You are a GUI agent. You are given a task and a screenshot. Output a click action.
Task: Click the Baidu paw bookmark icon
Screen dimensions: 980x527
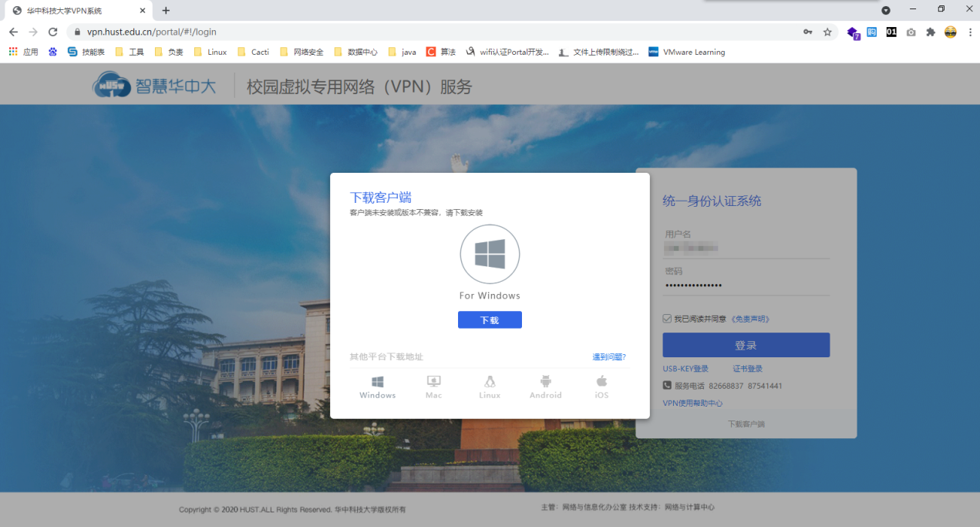(x=52, y=52)
